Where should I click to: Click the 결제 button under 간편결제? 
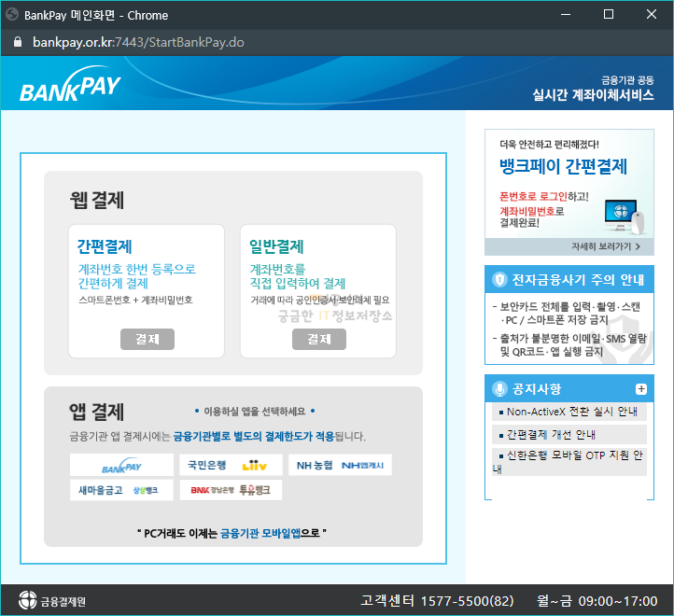tap(147, 339)
